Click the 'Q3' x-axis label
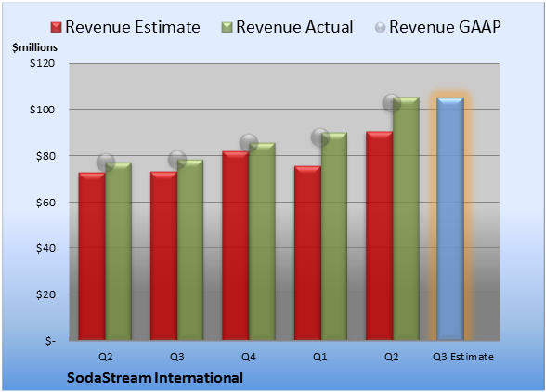Viewport: 546px width, 392px height. point(177,357)
